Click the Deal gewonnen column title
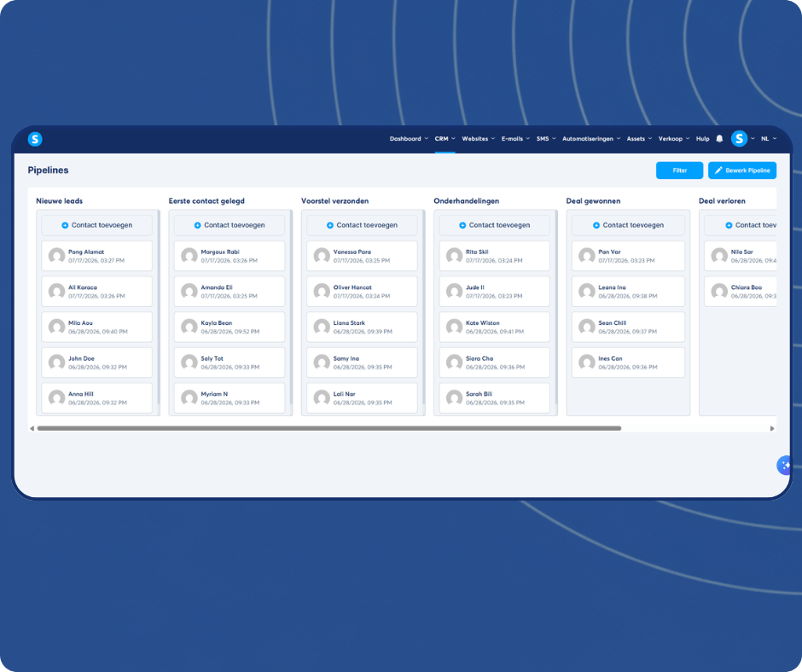 593,201
